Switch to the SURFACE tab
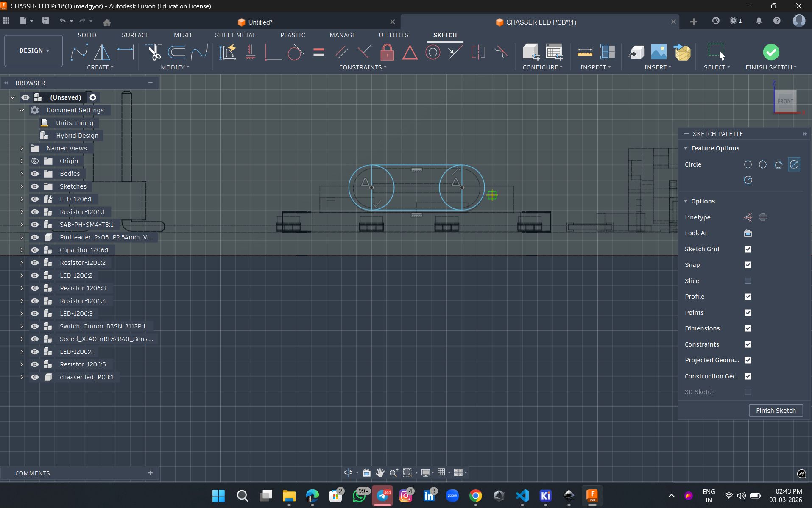This screenshot has width=812, height=508. pos(135,35)
